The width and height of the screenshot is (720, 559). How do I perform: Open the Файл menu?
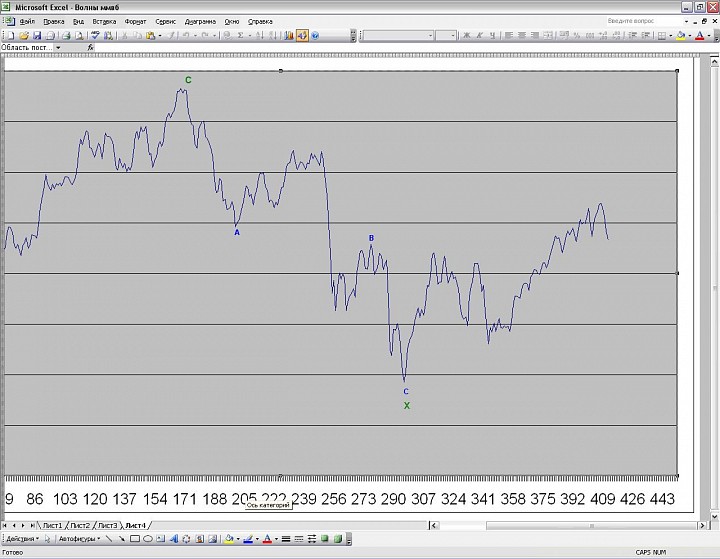pos(27,21)
